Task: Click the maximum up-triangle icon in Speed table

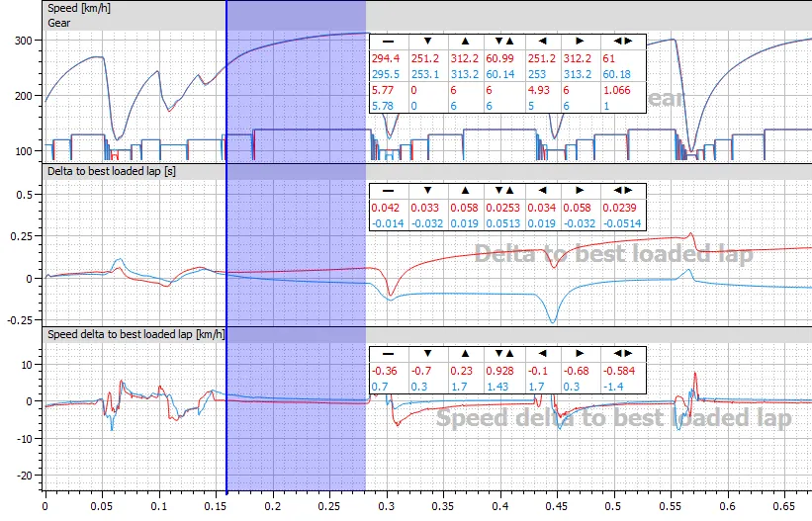Action: (464, 42)
